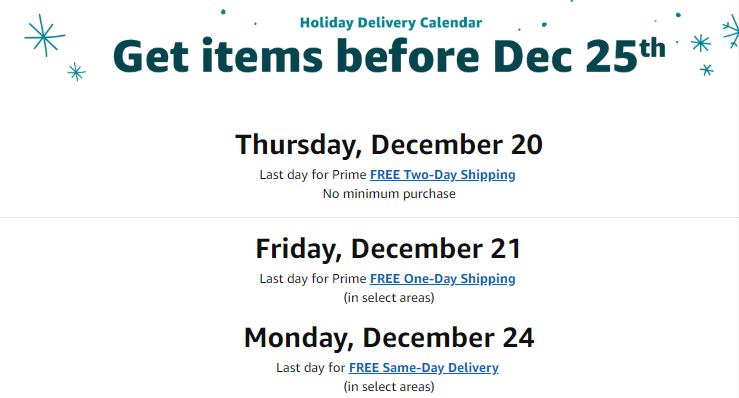
Task: Click 'Last day for Prime' text beside Two-Day Shipping
Action: coord(313,174)
